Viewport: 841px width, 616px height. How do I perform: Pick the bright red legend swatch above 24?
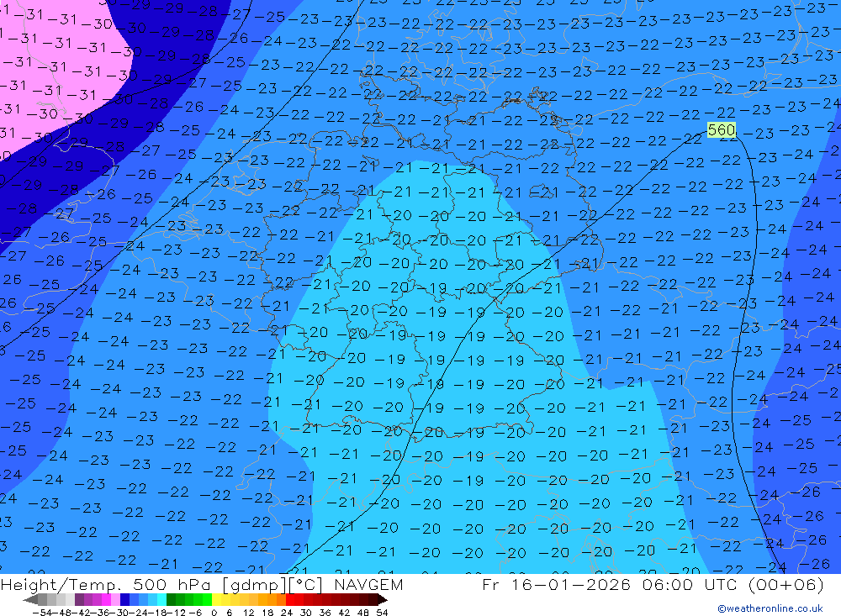[290, 600]
